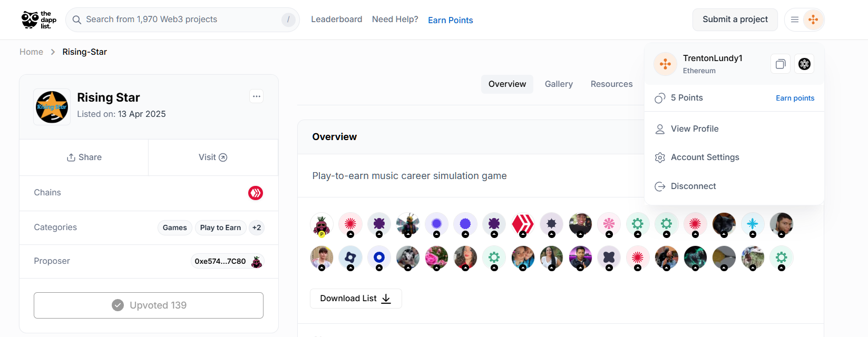Open the navy pinched-square ring upvoter avatar

[x=350, y=258]
